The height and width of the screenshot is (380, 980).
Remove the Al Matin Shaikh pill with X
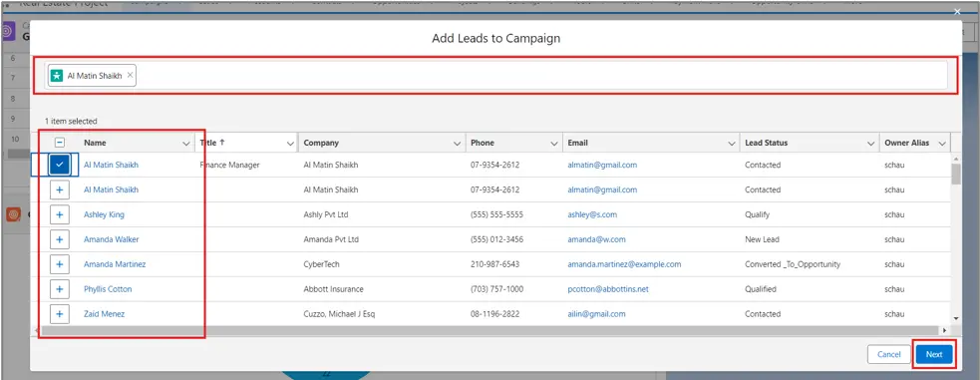pos(130,75)
